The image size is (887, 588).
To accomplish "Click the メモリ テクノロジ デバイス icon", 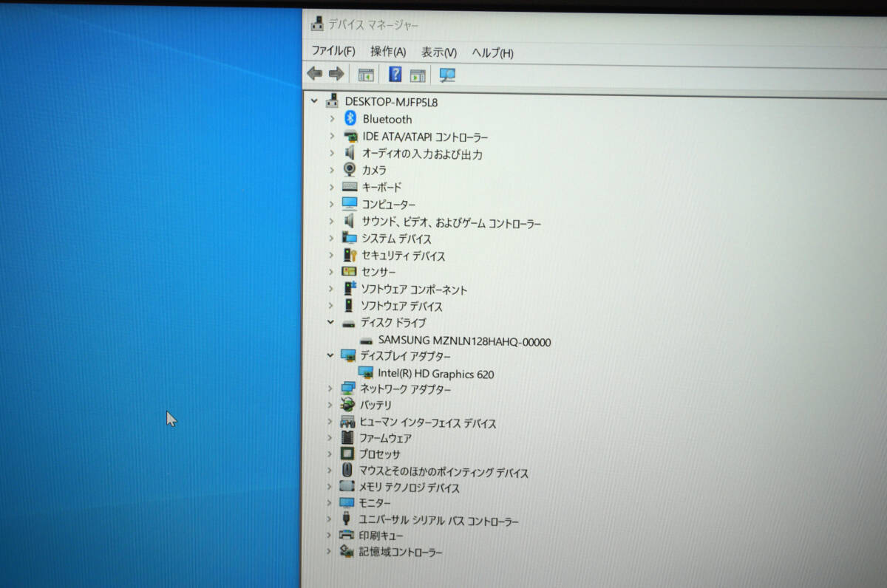I will (x=347, y=487).
